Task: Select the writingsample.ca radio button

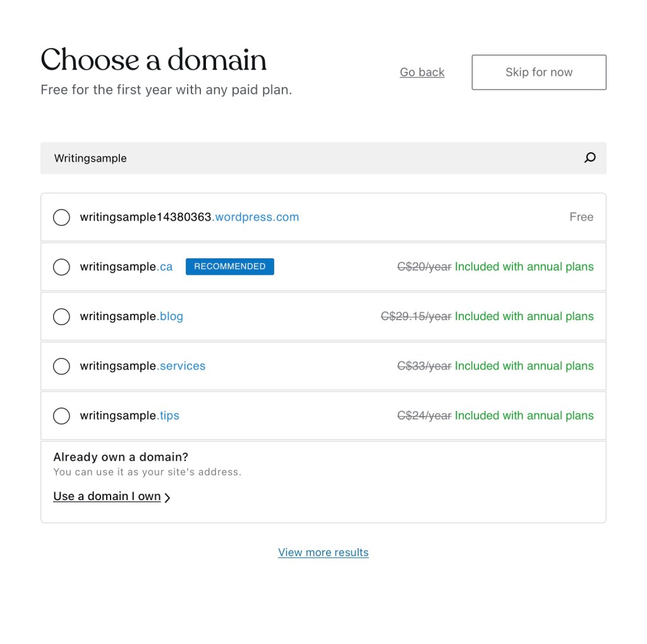Action: click(x=61, y=267)
